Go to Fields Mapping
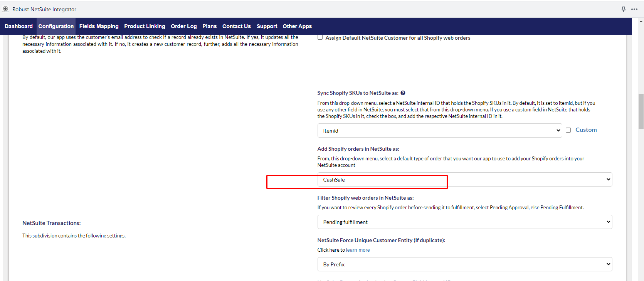Viewport: 644px width, 281px height. pyautogui.click(x=99, y=26)
